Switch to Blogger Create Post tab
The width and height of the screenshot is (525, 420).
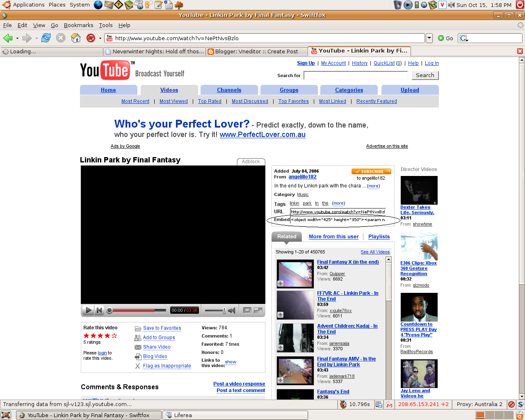tap(256, 51)
